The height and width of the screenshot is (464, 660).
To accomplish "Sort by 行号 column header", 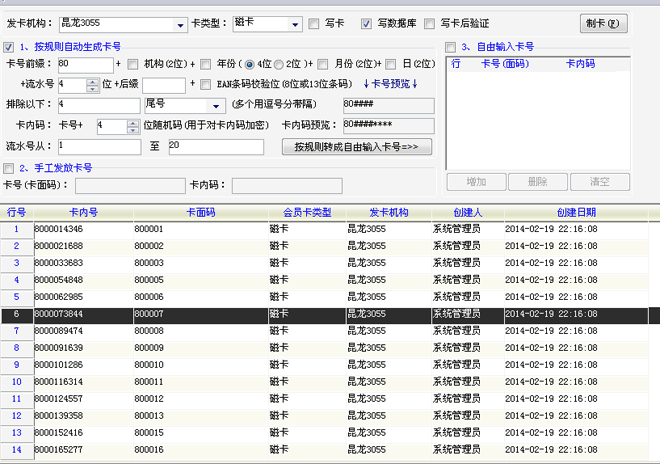I will pyautogui.click(x=16, y=213).
